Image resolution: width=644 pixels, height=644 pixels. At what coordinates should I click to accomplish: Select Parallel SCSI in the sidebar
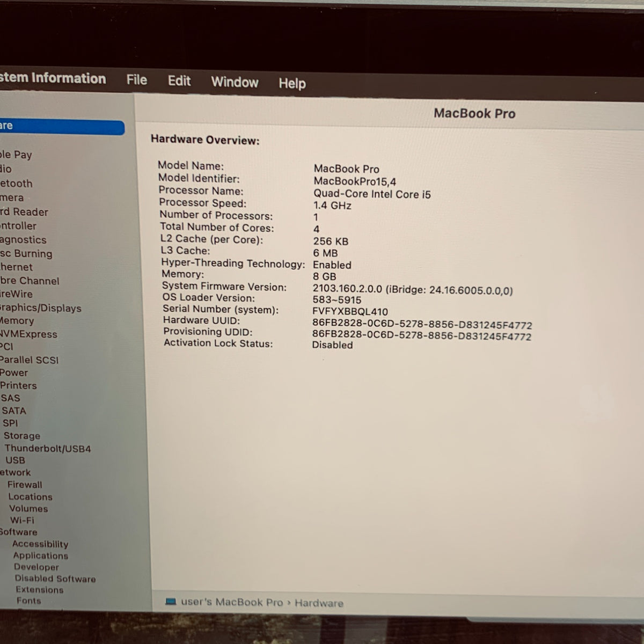[x=29, y=360]
